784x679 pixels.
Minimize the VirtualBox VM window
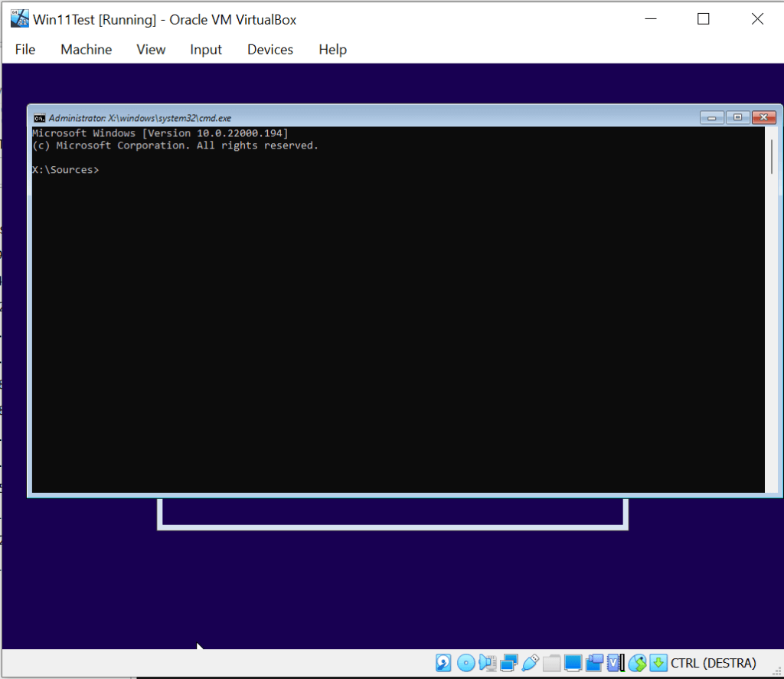coord(651,19)
